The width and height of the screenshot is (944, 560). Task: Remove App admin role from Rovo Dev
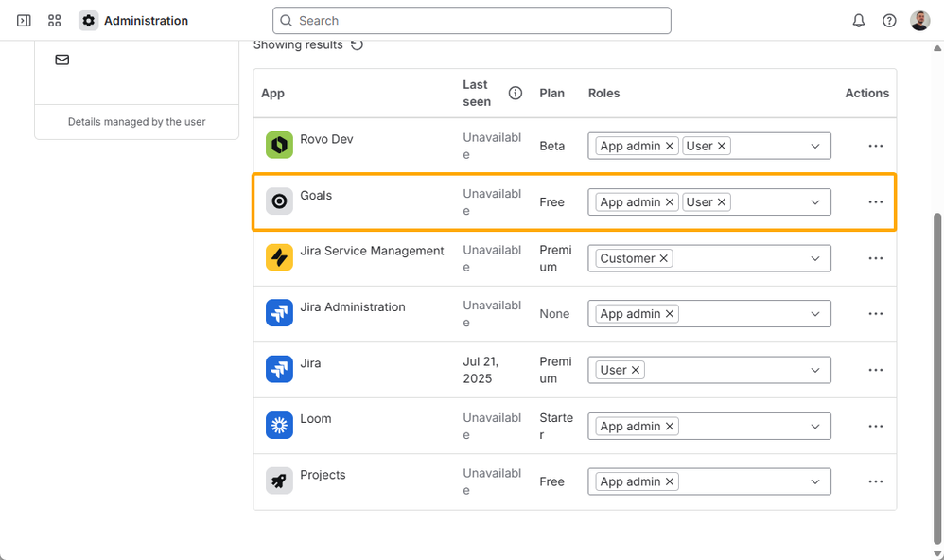tap(670, 146)
